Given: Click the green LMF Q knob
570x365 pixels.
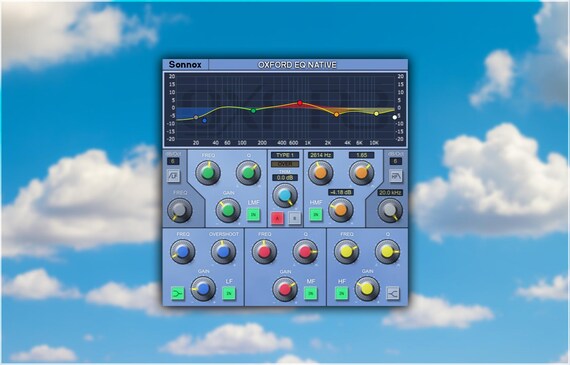Looking at the screenshot, I should (x=249, y=173).
